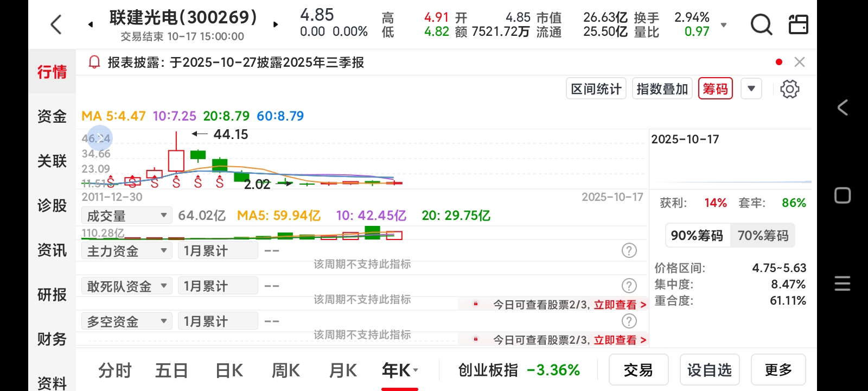The height and width of the screenshot is (391, 868).
Task: Click the 区间统计 button
Action: pyautogui.click(x=596, y=89)
